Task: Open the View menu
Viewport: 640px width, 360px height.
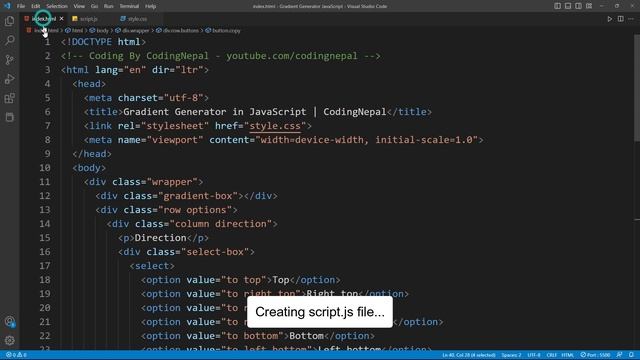Action: coord(79,6)
